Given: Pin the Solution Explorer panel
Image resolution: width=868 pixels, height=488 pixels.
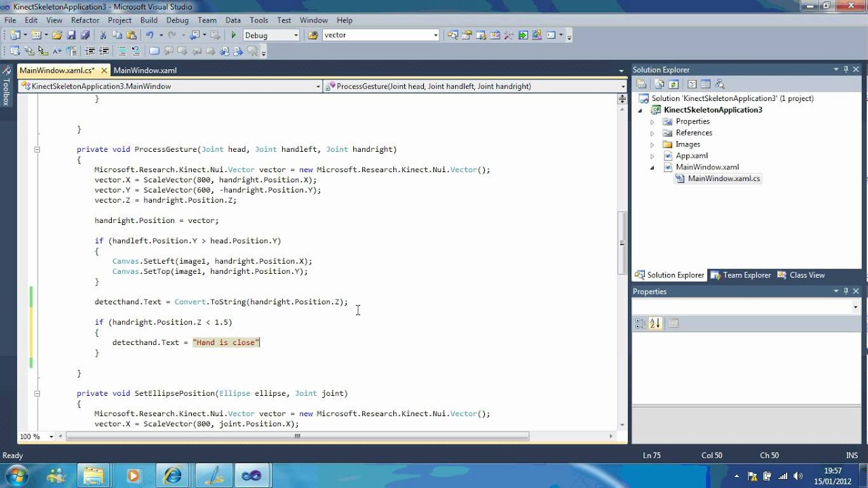Looking at the screenshot, I should (846, 69).
